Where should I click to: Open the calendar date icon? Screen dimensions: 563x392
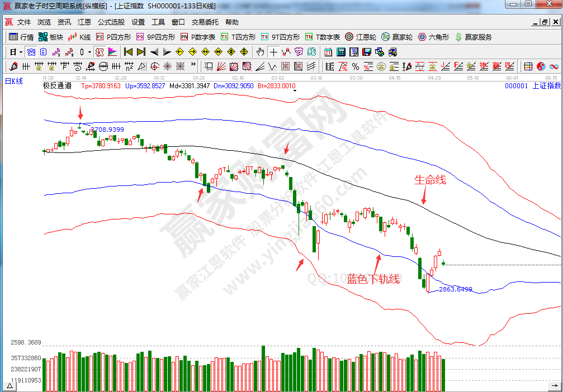coord(328,52)
